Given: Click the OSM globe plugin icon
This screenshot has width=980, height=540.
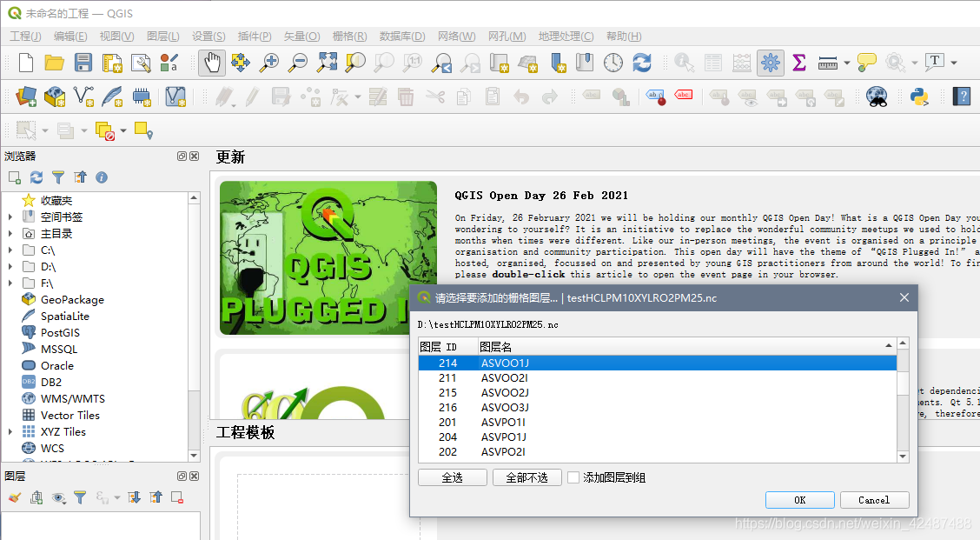Looking at the screenshot, I should coord(877,97).
